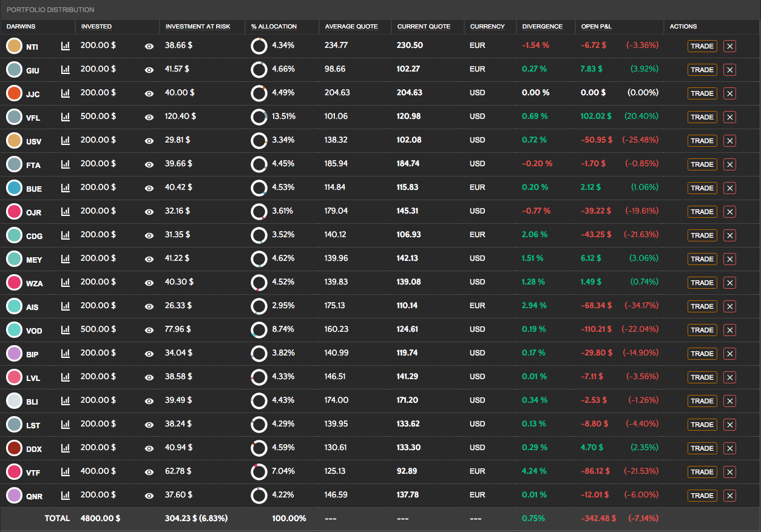This screenshot has width=761, height=532.
Task: Sort by the Divergence column header
Action: 542,27
